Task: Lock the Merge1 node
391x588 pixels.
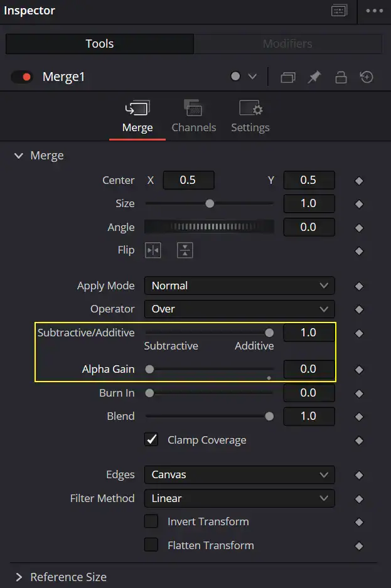Action: [341, 77]
